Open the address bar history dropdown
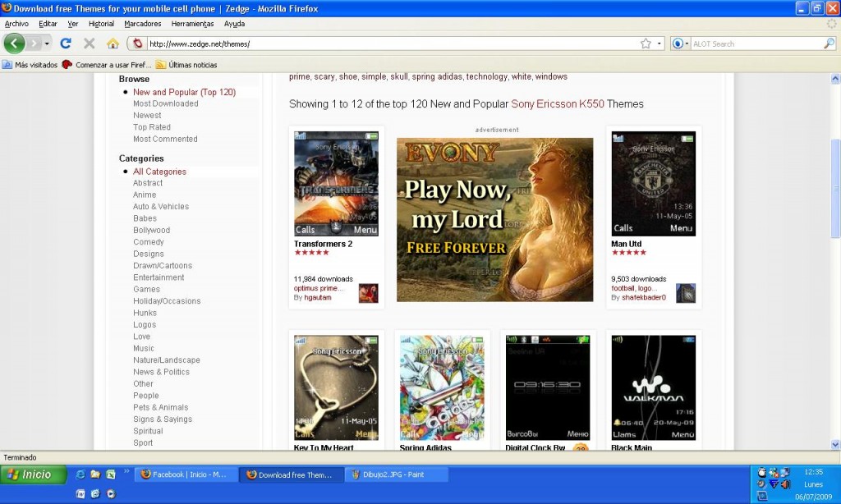The image size is (841, 504). click(x=659, y=44)
